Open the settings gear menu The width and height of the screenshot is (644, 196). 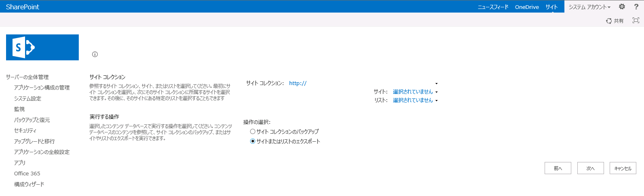pos(622,6)
